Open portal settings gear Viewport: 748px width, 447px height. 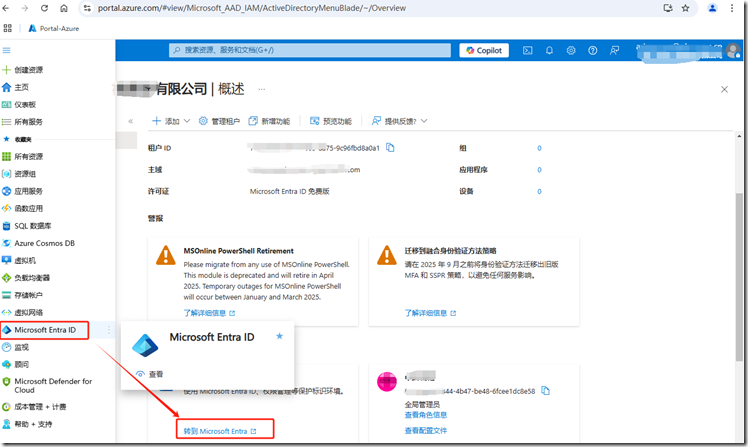[x=571, y=50]
